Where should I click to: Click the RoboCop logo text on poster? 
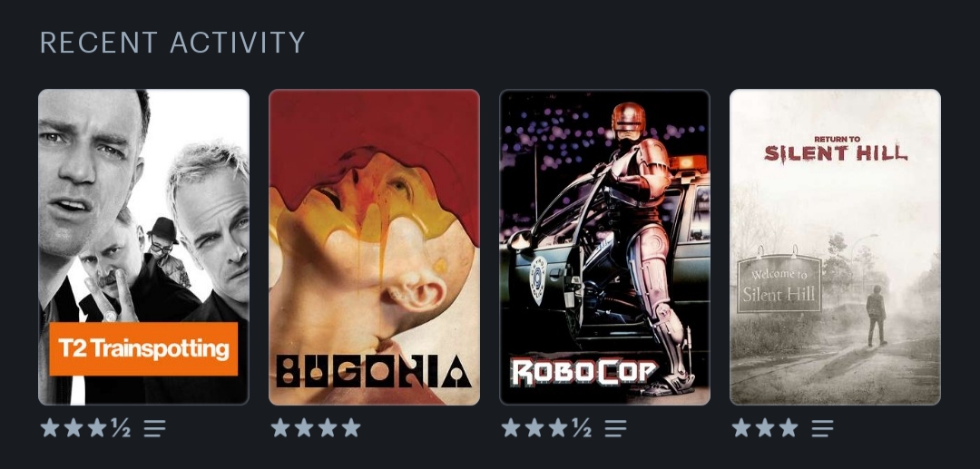coord(583,372)
